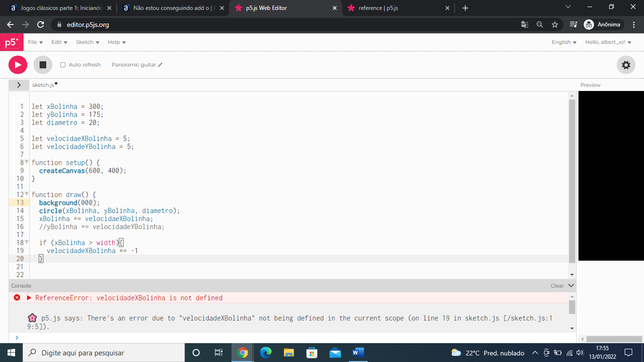
Task: Click Chrome icon on taskbar
Action: 243,353
